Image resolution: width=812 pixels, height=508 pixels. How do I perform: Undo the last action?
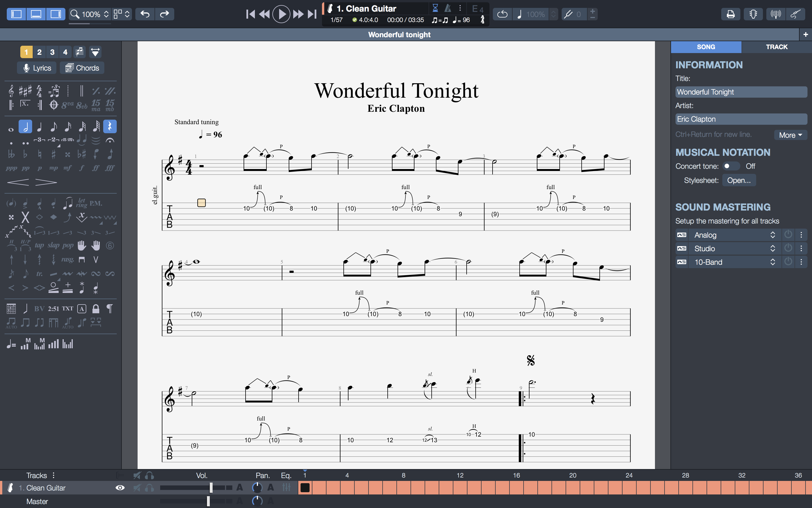[x=145, y=14]
